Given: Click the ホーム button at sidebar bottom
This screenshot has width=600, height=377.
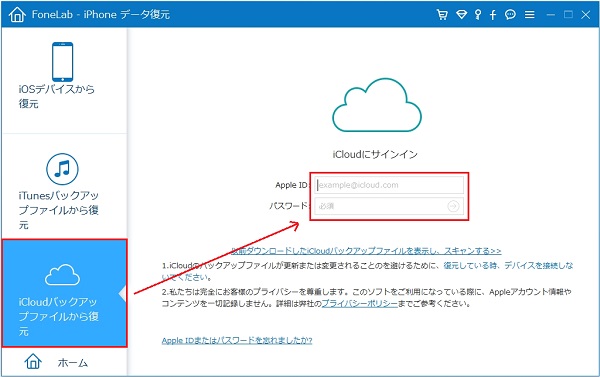Looking at the screenshot, I should coord(64,362).
